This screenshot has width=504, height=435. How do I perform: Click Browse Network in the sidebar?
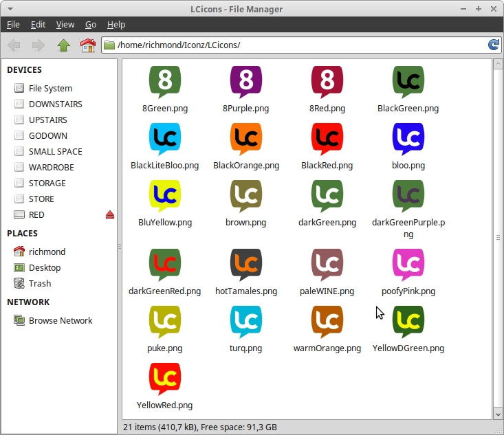point(60,321)
